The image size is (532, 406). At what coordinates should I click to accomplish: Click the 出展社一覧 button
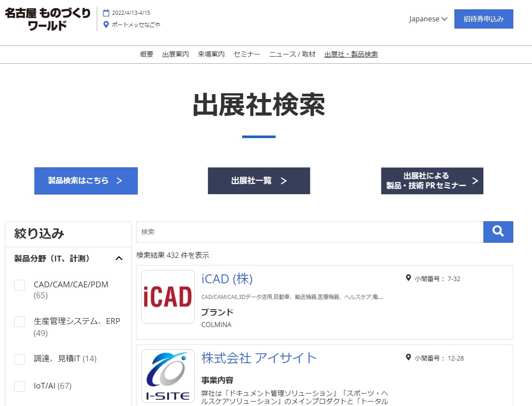(x=259, y=181)
